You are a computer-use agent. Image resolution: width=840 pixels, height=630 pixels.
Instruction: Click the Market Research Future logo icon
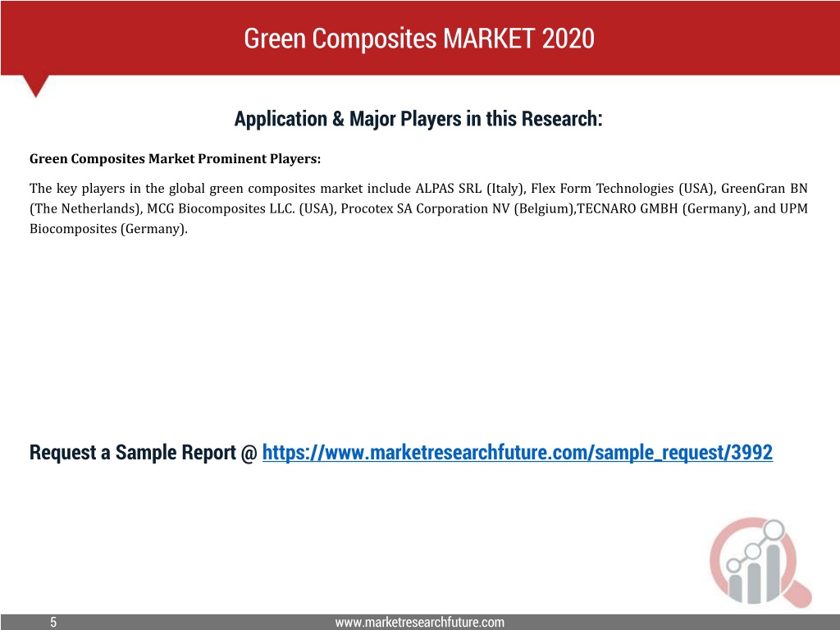760,562
